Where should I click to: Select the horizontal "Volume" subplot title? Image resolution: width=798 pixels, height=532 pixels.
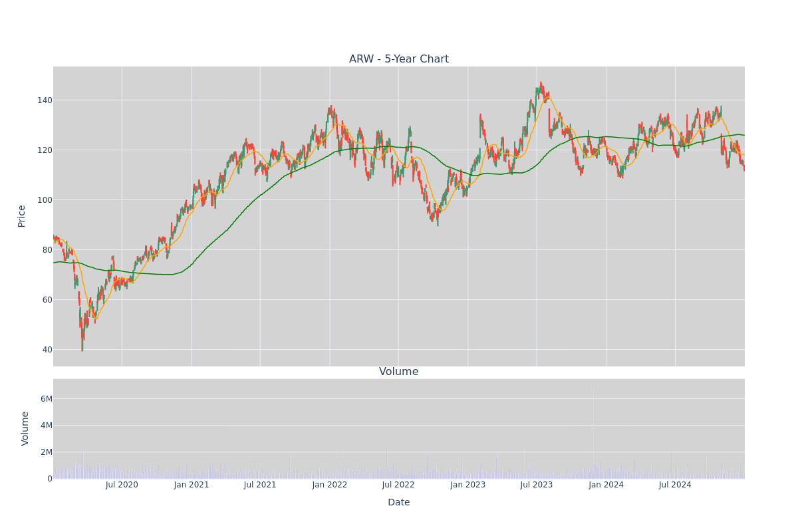click(399, 372)
